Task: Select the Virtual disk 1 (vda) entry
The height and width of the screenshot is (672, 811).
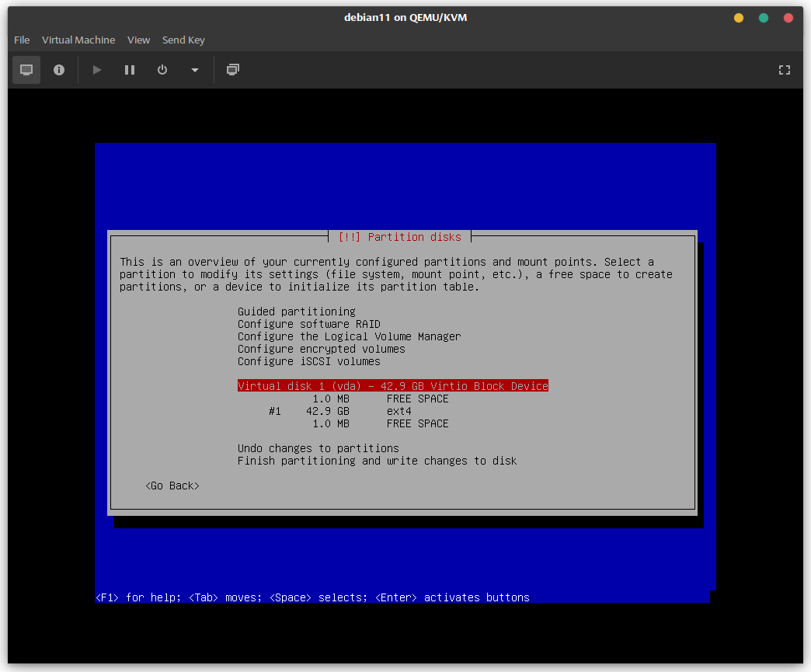Action: coord(392,386)
